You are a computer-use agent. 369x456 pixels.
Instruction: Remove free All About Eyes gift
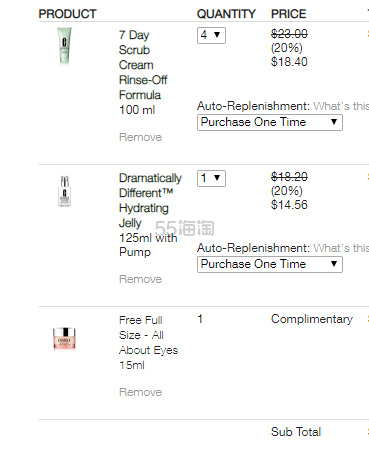140,392
